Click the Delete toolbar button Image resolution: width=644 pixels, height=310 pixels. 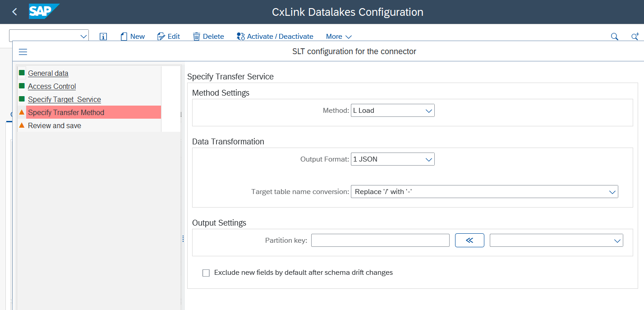[208, 37]
